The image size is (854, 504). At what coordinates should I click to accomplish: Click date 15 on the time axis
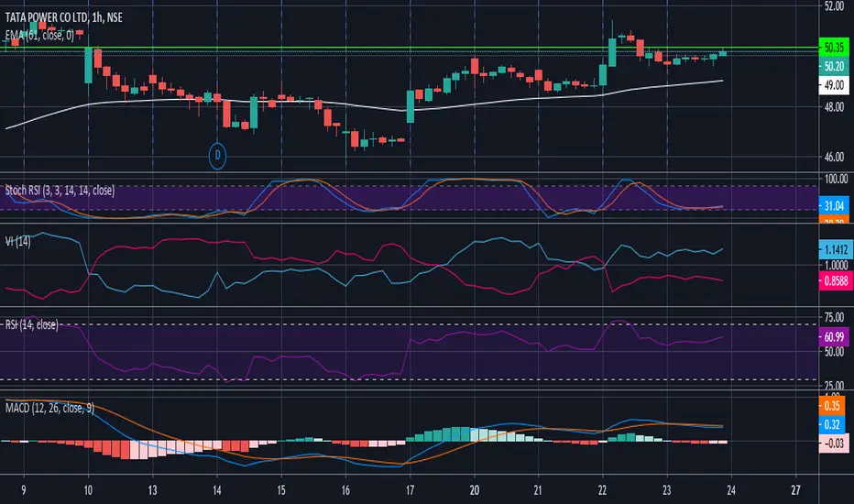point(281,490)
